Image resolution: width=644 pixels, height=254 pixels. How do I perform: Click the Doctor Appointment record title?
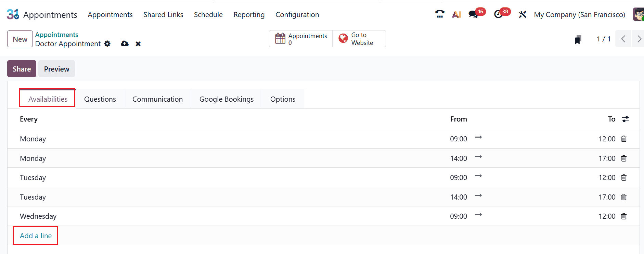[68, 44]
